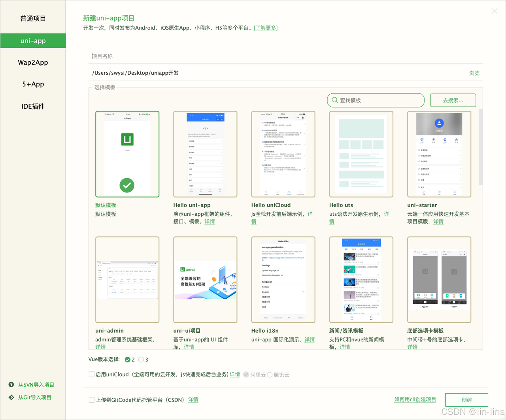This screenshot has width=506, height=420.
Task: Enable the 启用uniCloud checkbox
Action: point(91,374)
